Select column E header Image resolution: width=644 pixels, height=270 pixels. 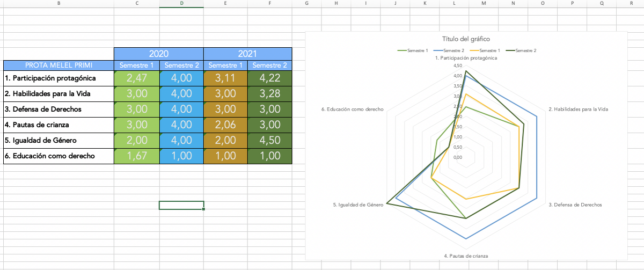pyautogui.click(x=225, y=3)
